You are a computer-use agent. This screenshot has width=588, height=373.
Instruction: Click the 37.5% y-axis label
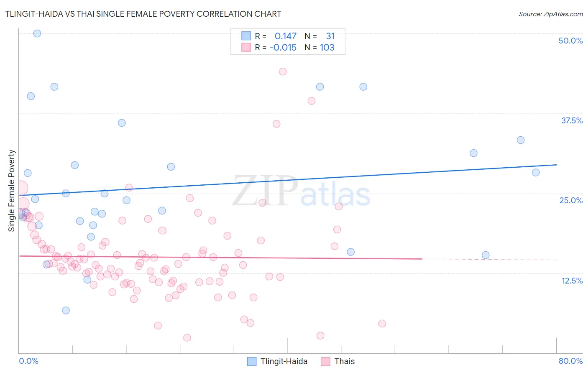click(x=572, y=120)
